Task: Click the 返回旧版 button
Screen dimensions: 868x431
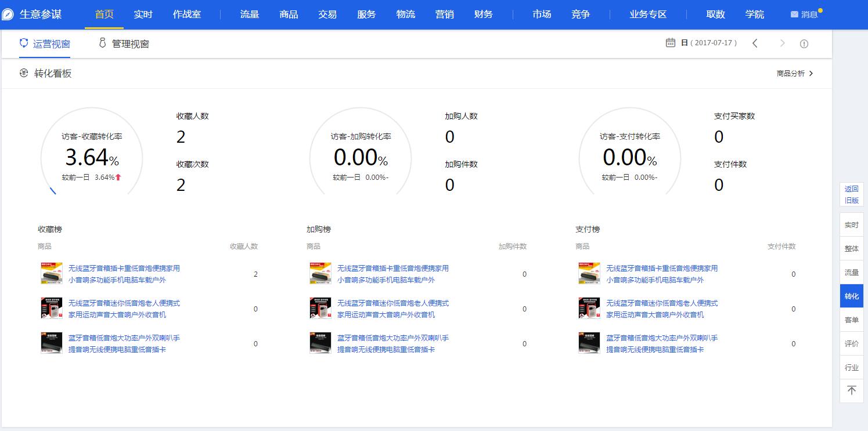Action: pyautogui.click(x=851, y=195)
